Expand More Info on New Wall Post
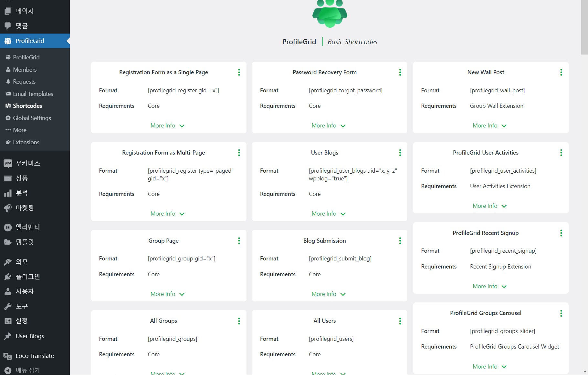 (489, 126)
